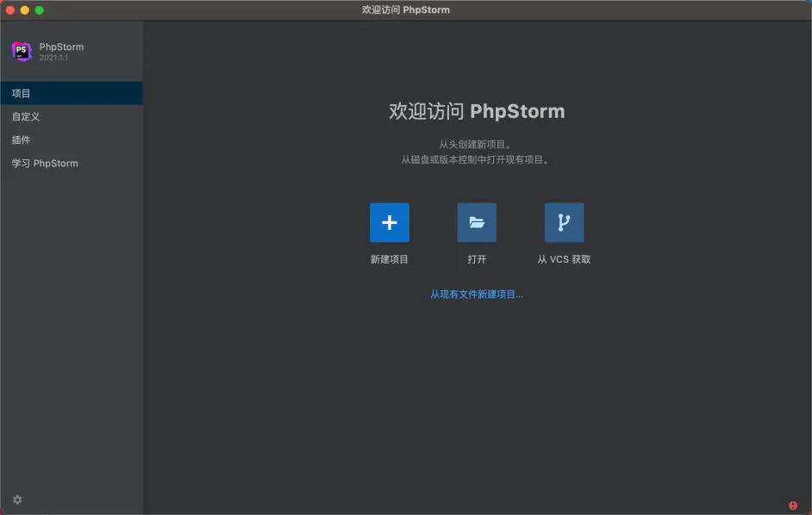Maximize window with the green button
812x515 pixels.
click(x=39, y=9)
